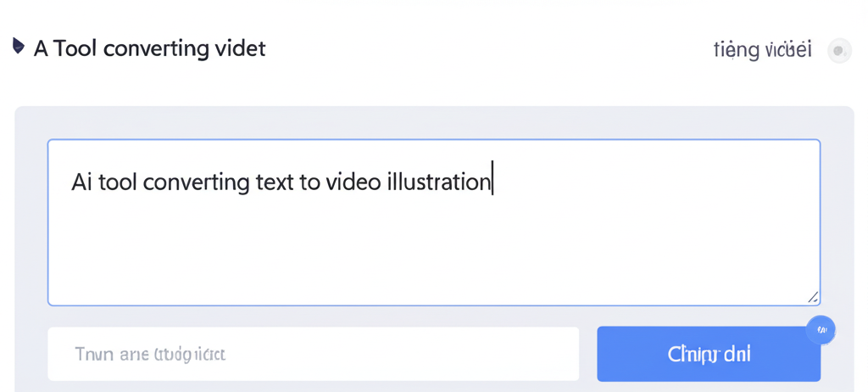Click the word "illustration" in the prompt text

pos(438,182)
